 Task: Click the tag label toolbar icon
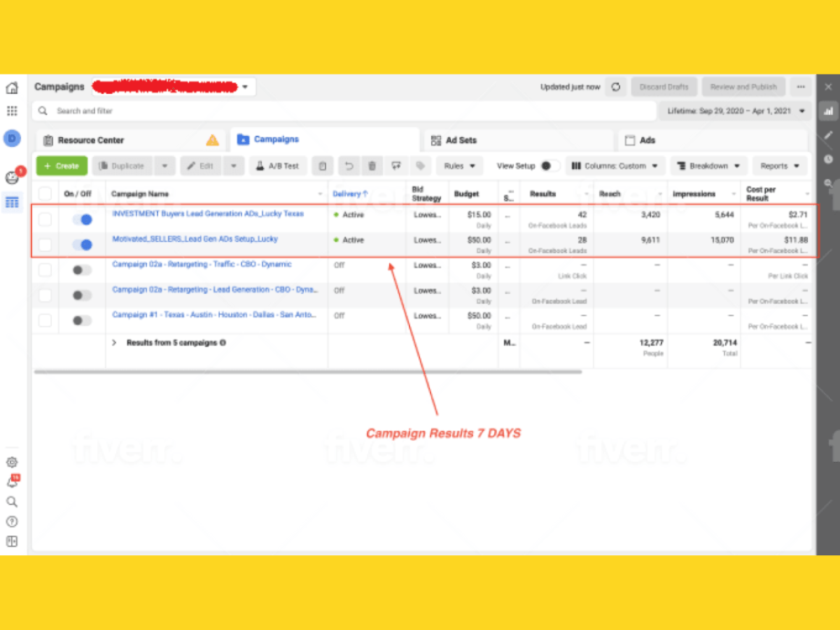(421, 166)
